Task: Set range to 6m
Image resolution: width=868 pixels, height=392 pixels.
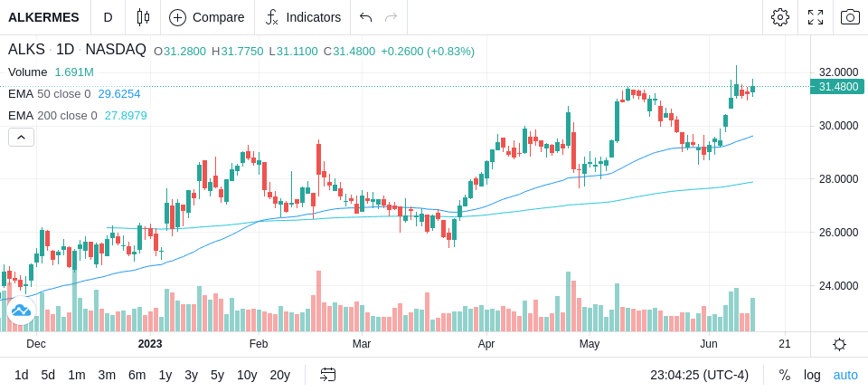Action: [137, 375]
